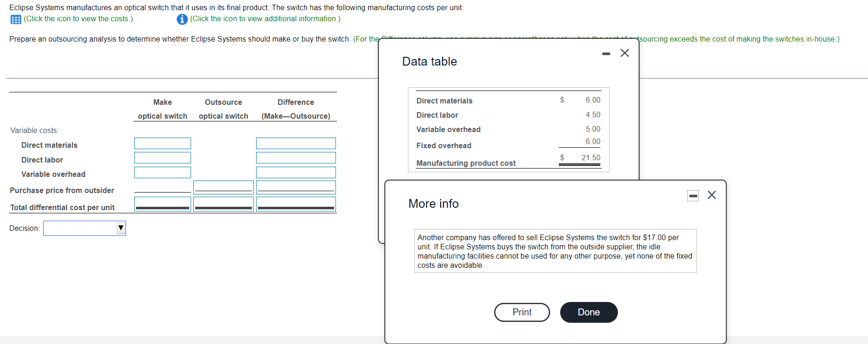Click the 'Make' column header
Screen dimensions: 868x344
click(x=162, y=102)
